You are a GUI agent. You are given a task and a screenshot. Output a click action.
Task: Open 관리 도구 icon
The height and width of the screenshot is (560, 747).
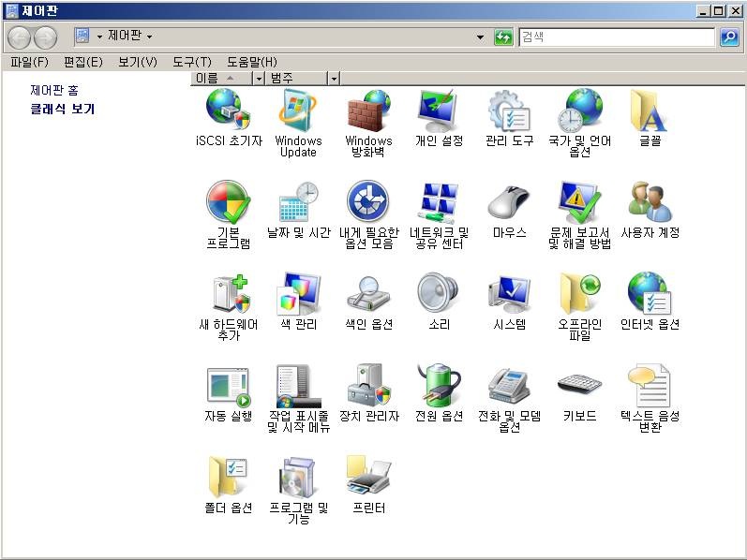click(509, 111)
